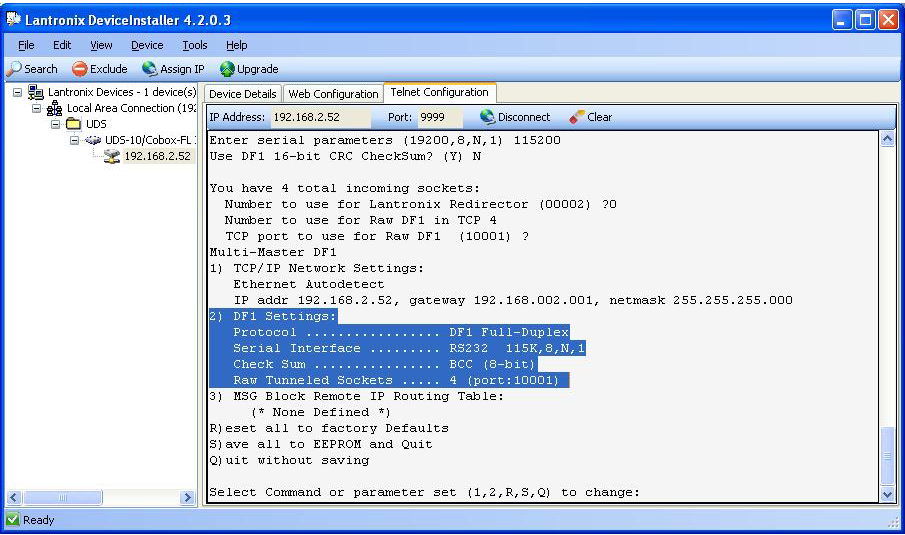Select the UDS-10/Cobox-FL tree item
The image size is (905, 535).
click(150, 140)
